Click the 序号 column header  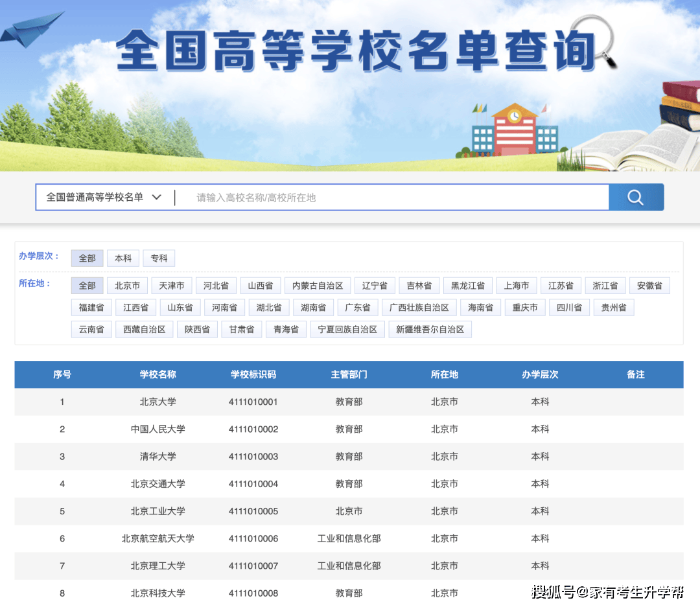(x=62, y=374)
